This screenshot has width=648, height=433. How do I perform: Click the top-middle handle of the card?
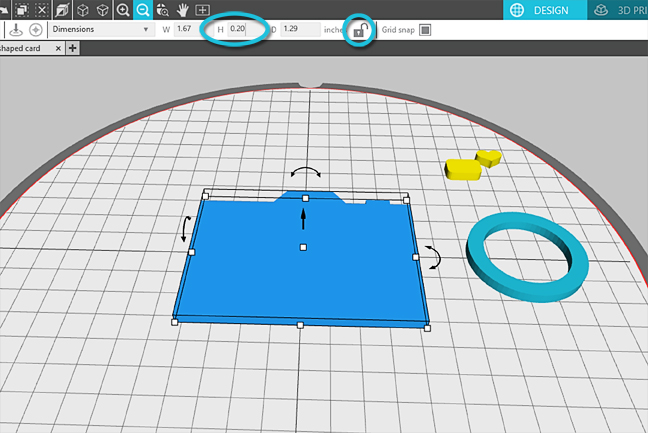click(x=305, y=199)
